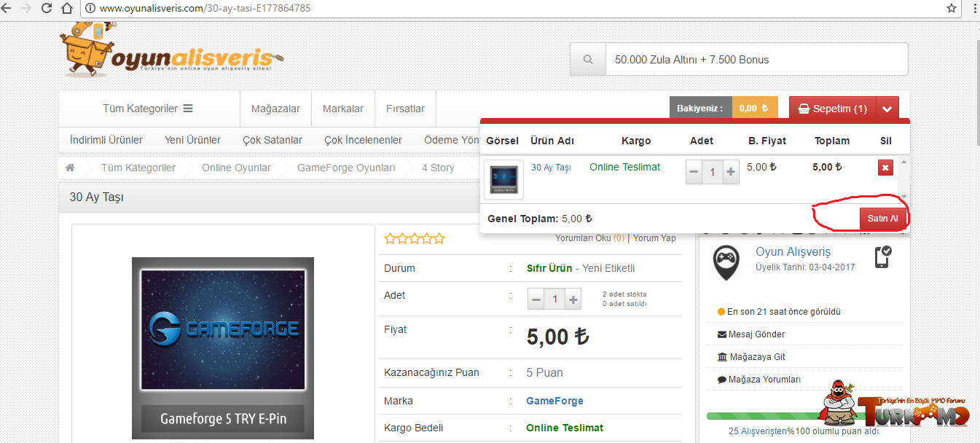This screenshot has height=443, width=980.
Task: Click breadcrumb GameForge Oyunları
Action: click(x=346, y=168)
